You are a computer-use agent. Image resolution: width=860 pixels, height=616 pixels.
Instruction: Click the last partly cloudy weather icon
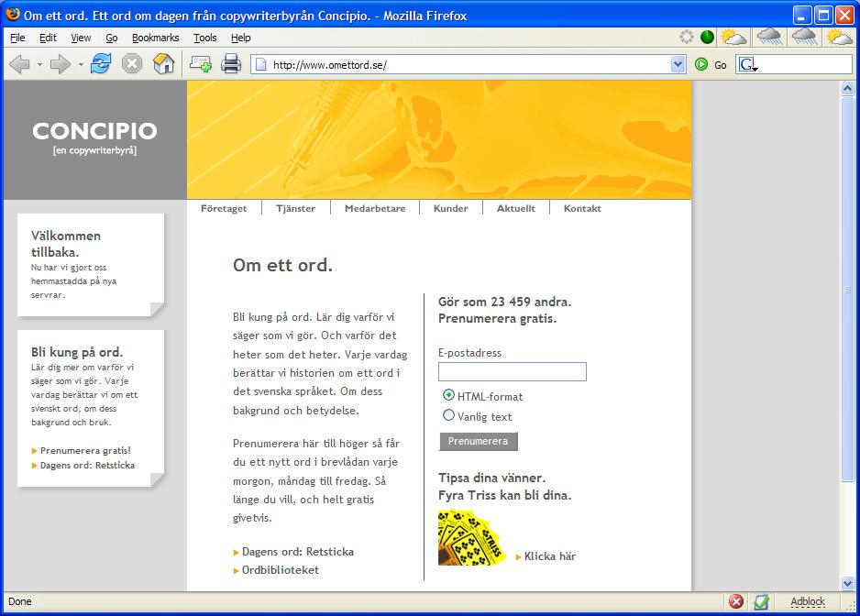click(839, 38)
